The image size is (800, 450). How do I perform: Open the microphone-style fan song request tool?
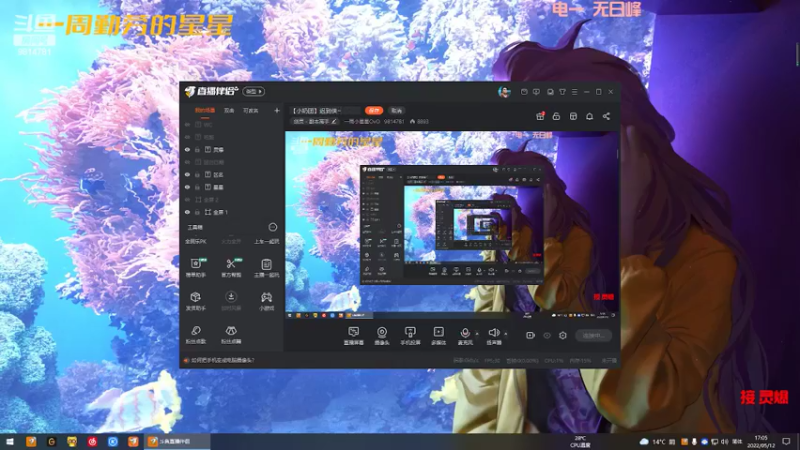(195, 335)
